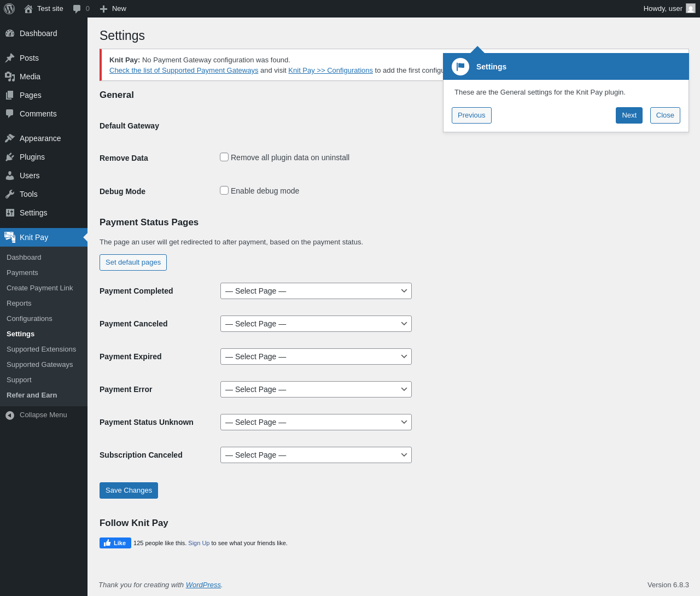Click the Next button in pointer

(x=629, y=115)
